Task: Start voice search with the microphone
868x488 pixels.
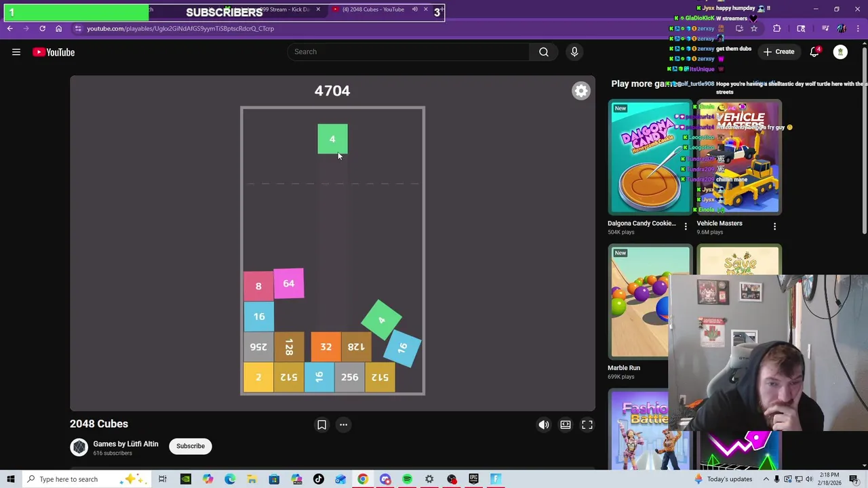Action: [574, 52]
